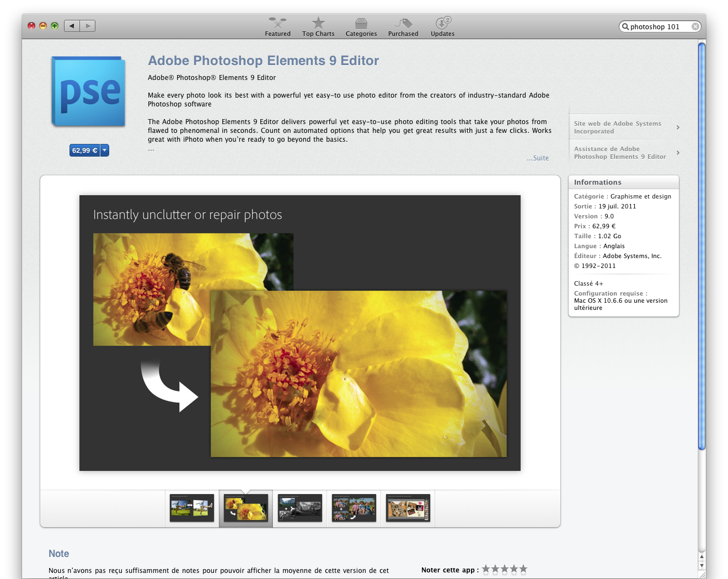Select the black-and-white screenshot thumbnail

tap(300, 508)
